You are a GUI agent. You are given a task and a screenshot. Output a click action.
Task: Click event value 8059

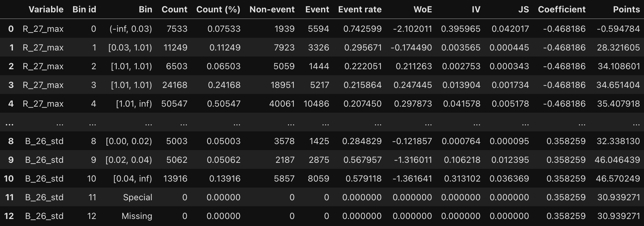(x=318, y=179)
